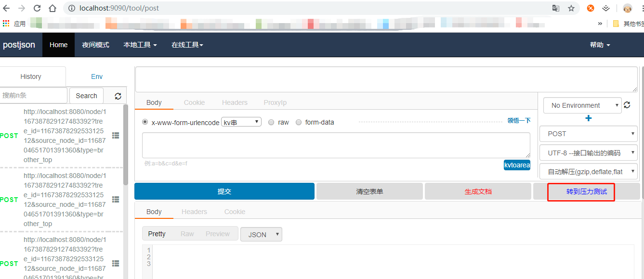The width and height of the screenshot is (644, 279).
Task: Select the response Cookie tab
Action: (235, 212)
